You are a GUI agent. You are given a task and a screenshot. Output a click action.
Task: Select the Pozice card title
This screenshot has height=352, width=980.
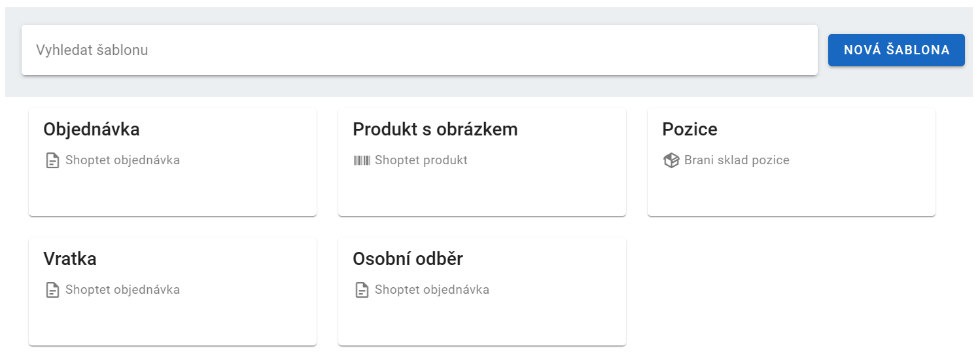[x=690, y=130]
